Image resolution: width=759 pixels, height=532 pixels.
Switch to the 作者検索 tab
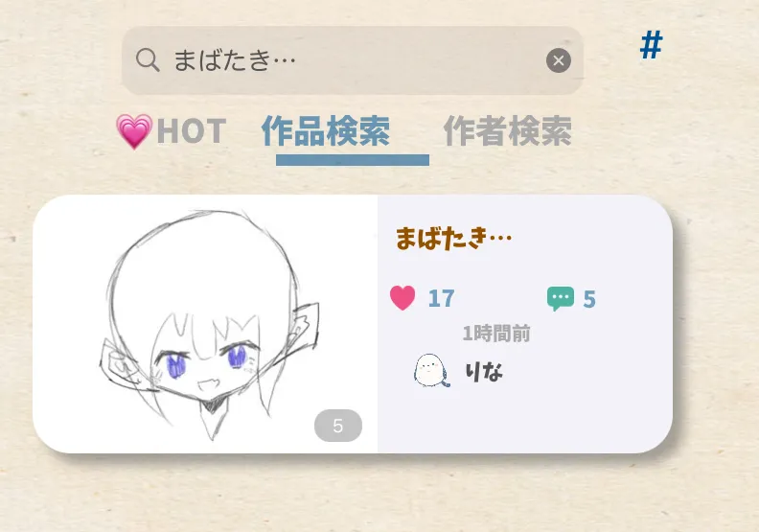(x=507, y=130)
